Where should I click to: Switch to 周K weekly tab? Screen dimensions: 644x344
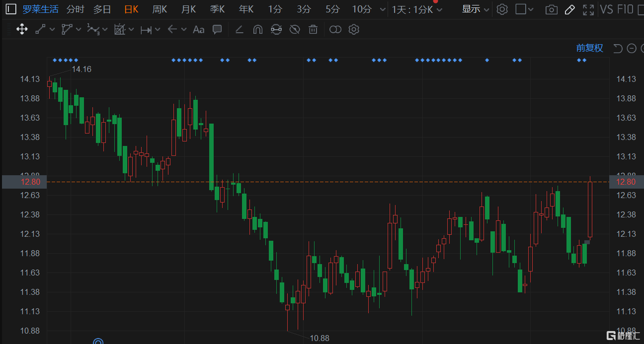pyautogui.click(x=160, y=9)
